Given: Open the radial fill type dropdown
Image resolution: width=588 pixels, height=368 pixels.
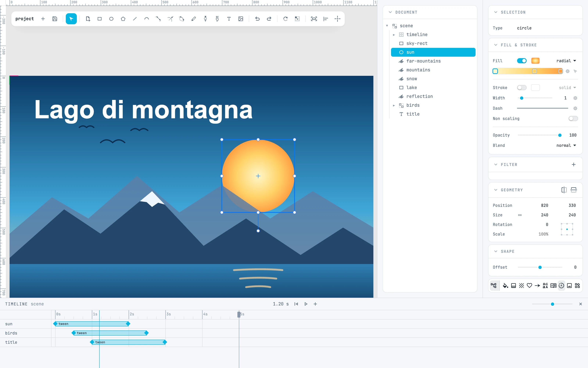Looking at the screenshot, I should pos(566,61).
